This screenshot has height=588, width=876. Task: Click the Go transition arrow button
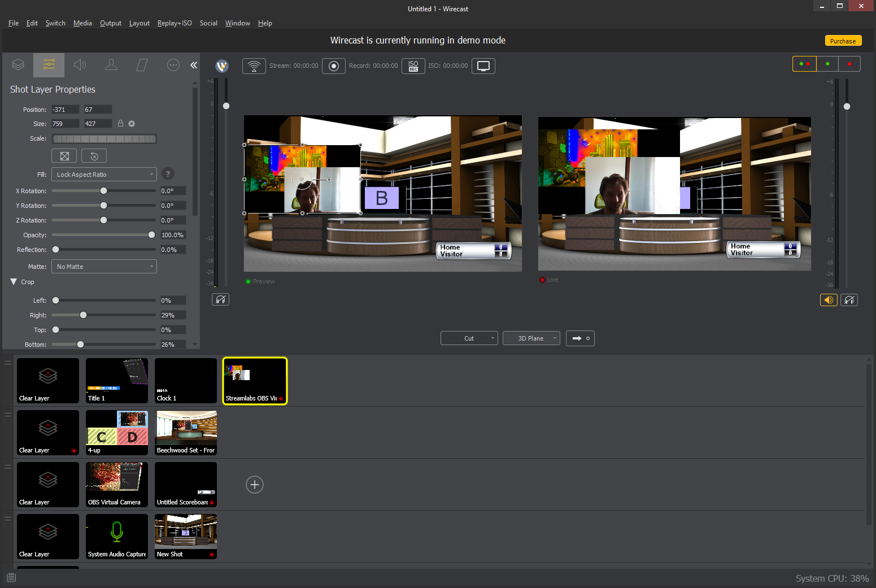click(580, 338)
